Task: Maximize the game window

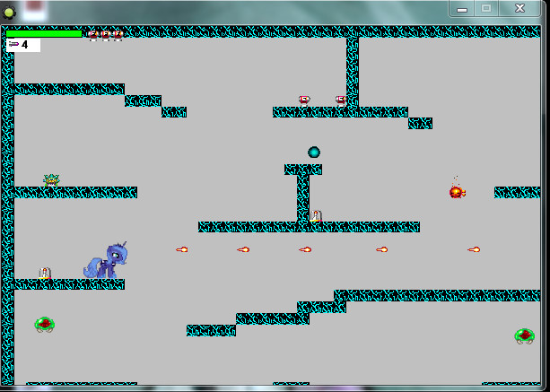Action: coord(486,9)
